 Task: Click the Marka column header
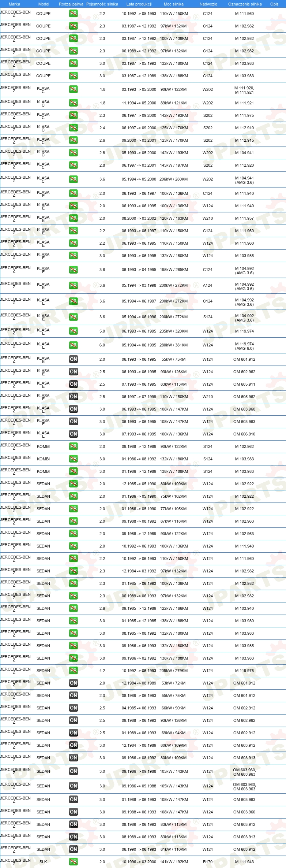pyautogui.click(x=14, y=4)
